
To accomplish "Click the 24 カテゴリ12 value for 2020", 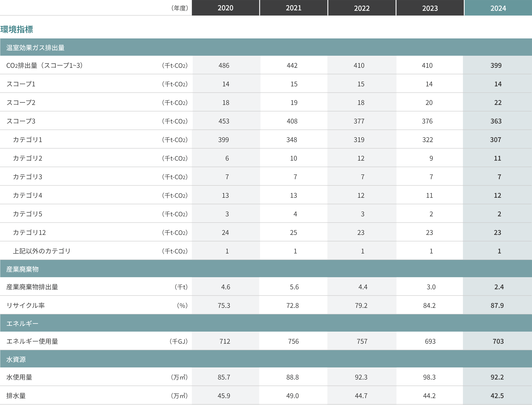I will 225,232.
